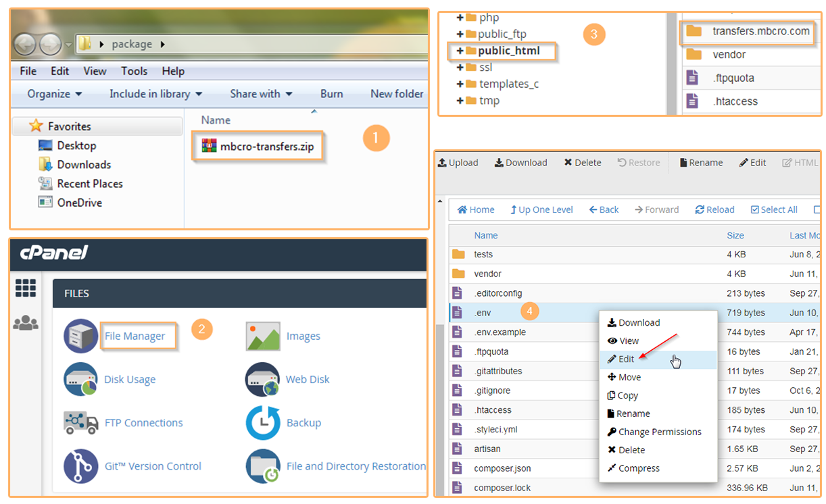Click the Web Disk icon

[263, 379]
